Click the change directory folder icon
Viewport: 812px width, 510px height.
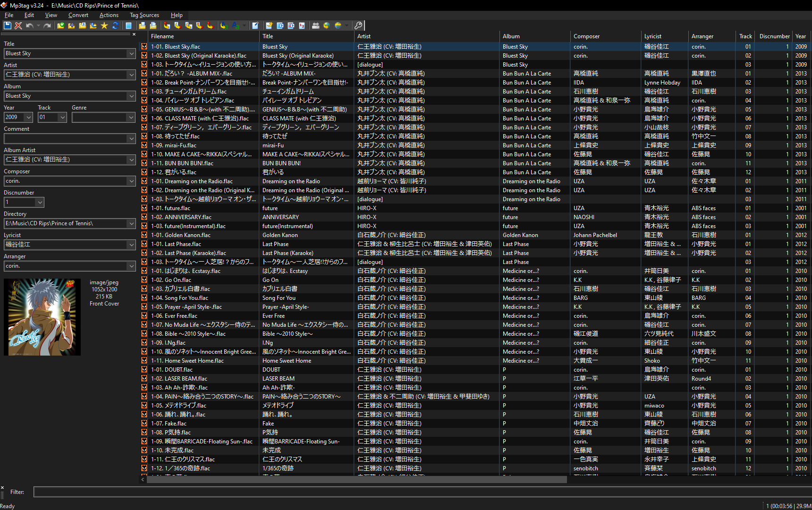61,25
